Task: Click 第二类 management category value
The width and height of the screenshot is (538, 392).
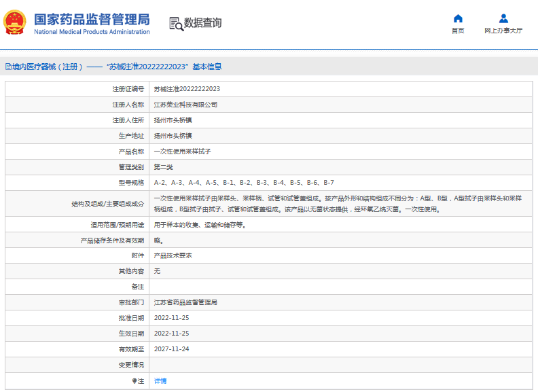Action: point(163,167)
